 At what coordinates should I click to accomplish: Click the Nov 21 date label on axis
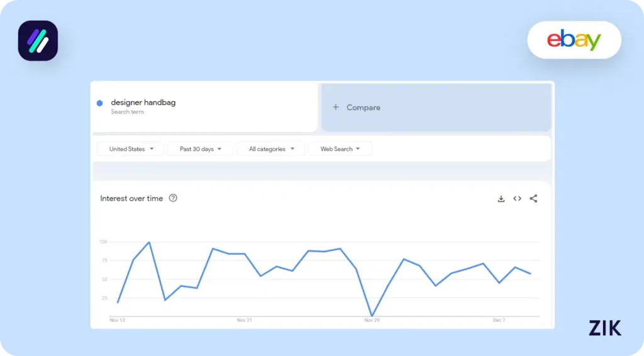point(245,321)
